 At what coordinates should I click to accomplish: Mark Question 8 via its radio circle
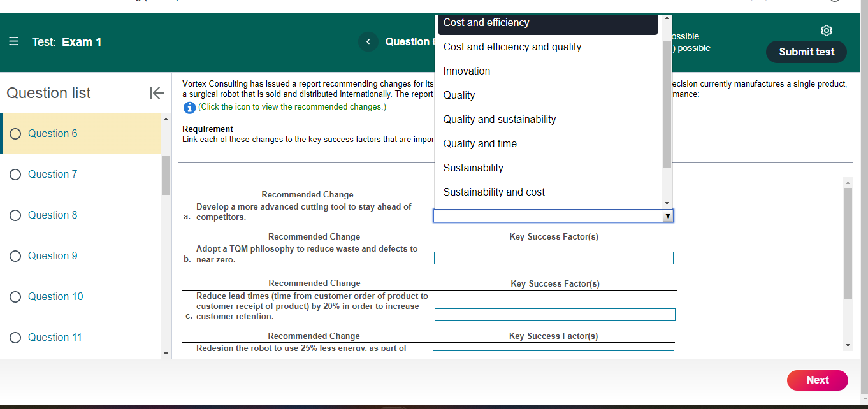(15, 215)
